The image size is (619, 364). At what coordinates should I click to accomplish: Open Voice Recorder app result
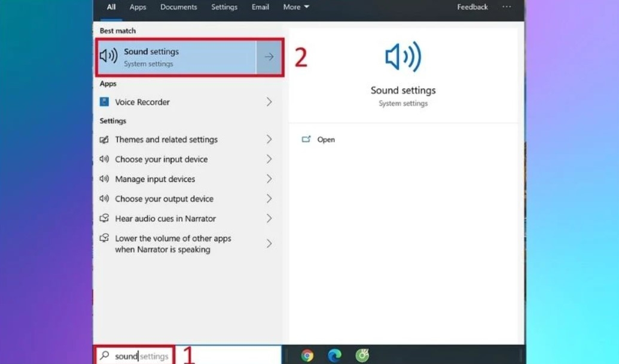188,102
